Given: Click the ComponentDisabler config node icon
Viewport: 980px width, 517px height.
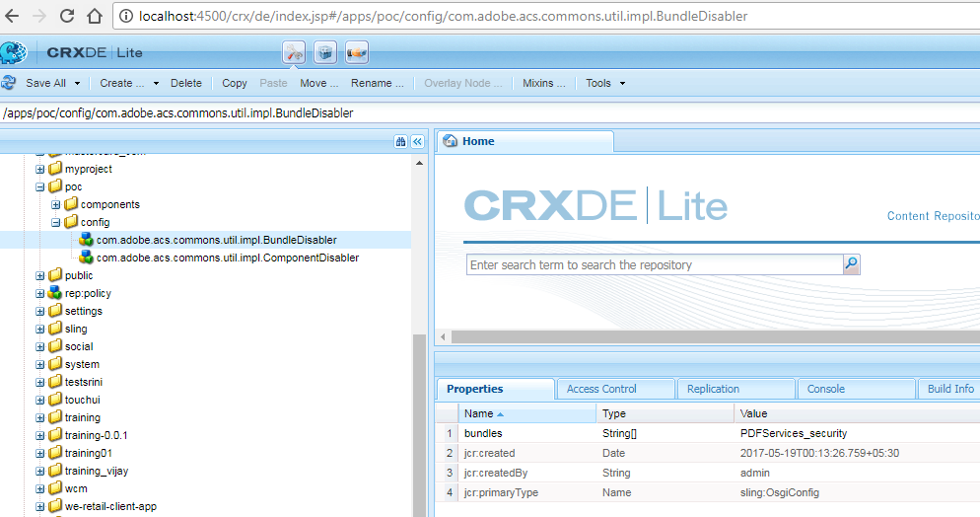Looking at the screenshot, I should (x=86, y=258).
